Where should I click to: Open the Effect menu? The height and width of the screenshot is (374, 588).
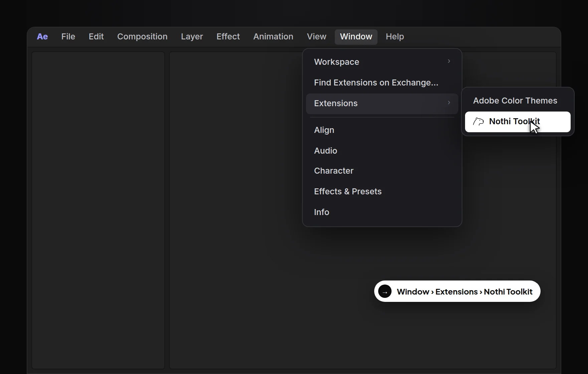tap(228, 36)
